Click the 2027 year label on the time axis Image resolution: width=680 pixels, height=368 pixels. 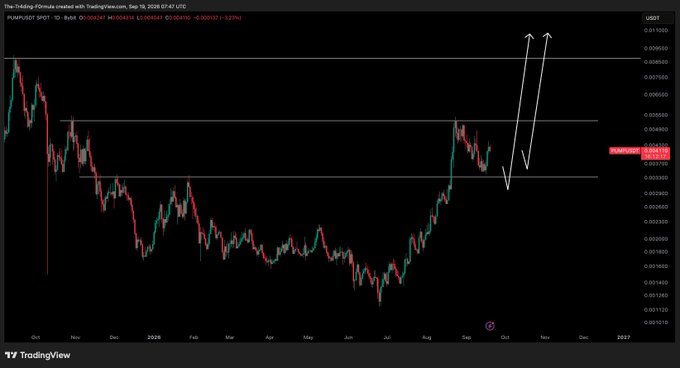[x=624, y=337]
